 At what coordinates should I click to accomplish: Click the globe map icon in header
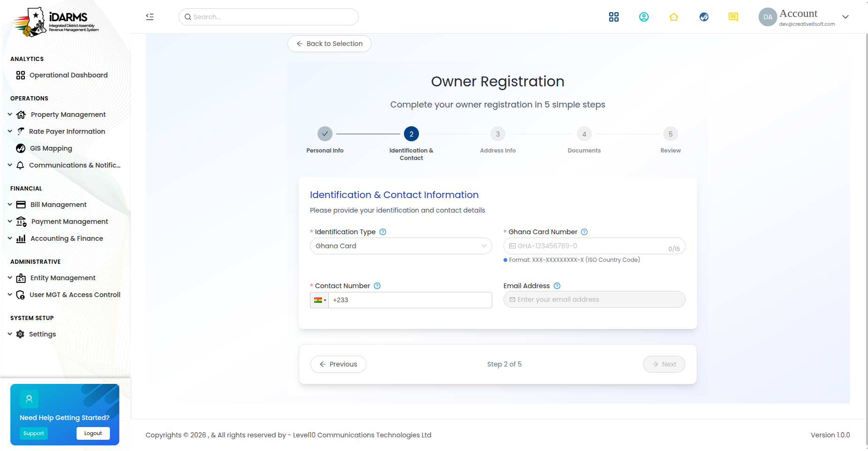[x=704, y=17]
